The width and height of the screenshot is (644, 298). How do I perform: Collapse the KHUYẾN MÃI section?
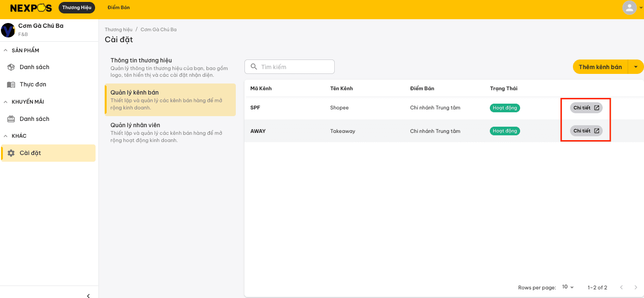6,102
